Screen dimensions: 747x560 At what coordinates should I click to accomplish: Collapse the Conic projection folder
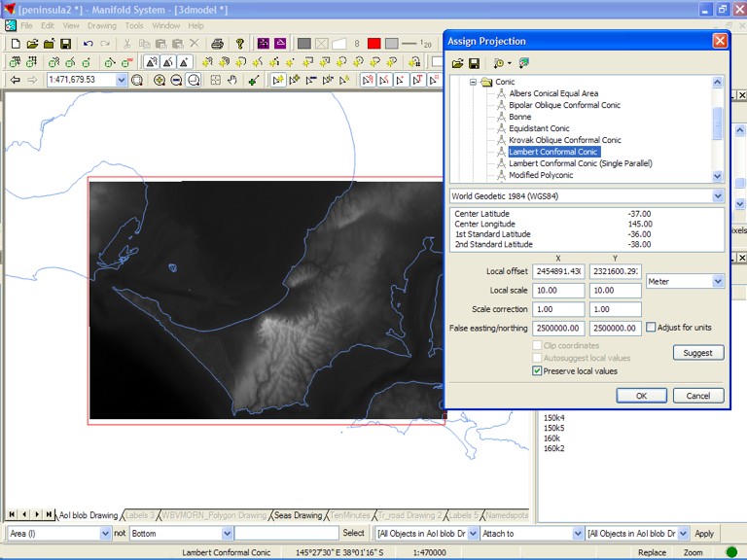pyautogui.click(x=474, y=83)
